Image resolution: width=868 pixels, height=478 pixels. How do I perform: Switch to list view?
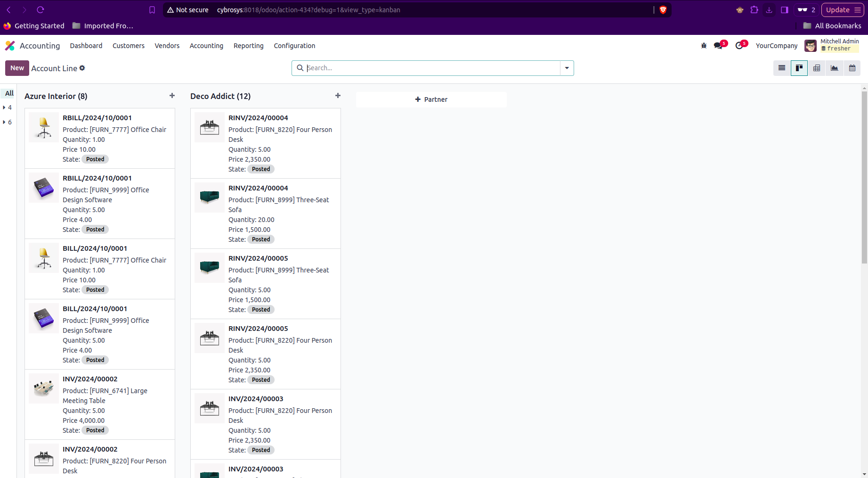(782, 68)
